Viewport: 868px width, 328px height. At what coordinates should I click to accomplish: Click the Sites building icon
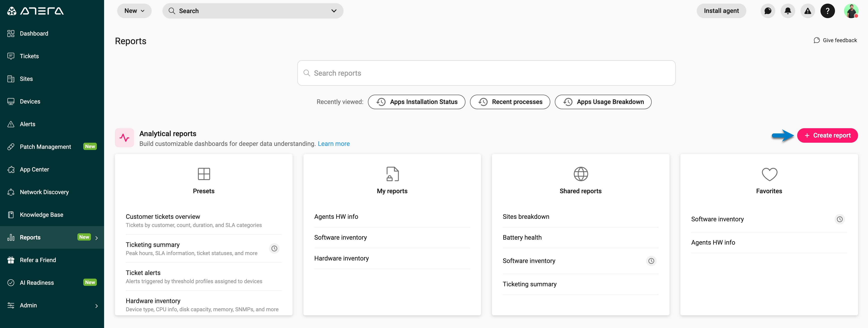click(x=11, y=79)
